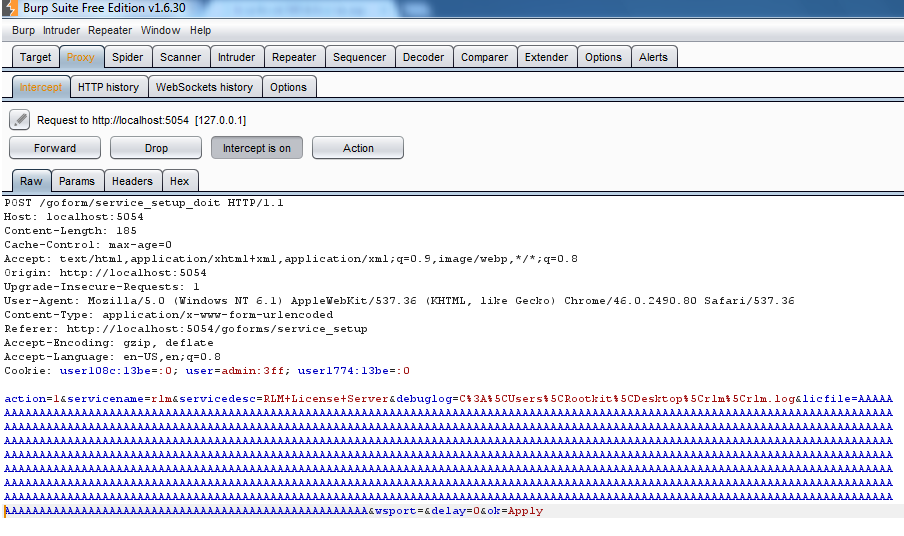Switch to the Target tab
The width and height of the screenshot is (904, 536).
(35, 57)
